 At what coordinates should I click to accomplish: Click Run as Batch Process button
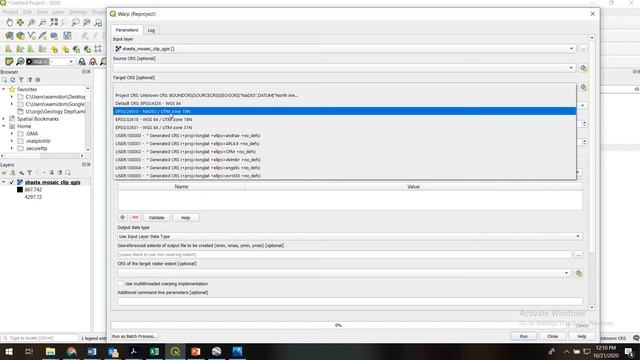point(134,336)
